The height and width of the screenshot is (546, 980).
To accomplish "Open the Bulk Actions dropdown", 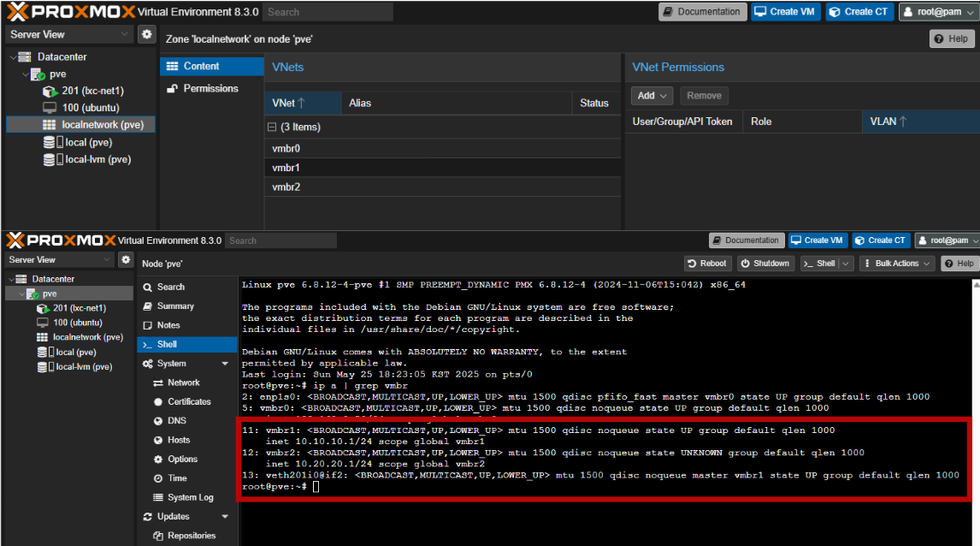I will 897,264.
